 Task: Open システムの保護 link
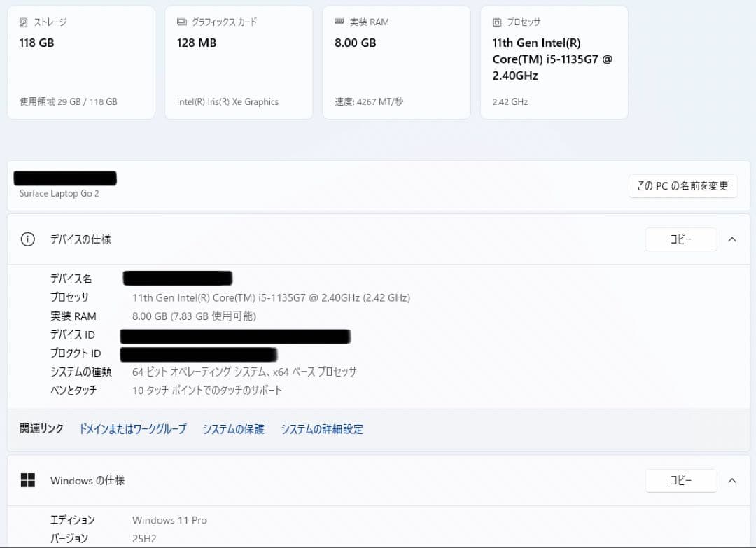[233, 429]
